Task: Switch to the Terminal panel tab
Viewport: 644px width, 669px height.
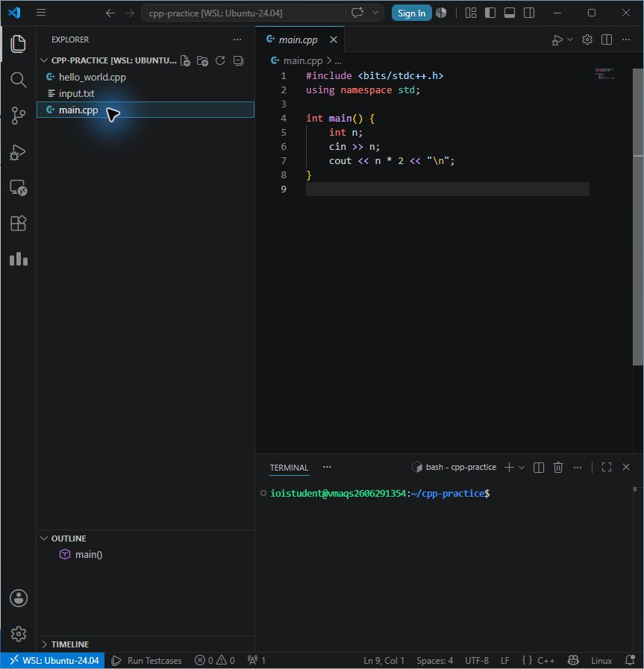Action: click(289, 468)
